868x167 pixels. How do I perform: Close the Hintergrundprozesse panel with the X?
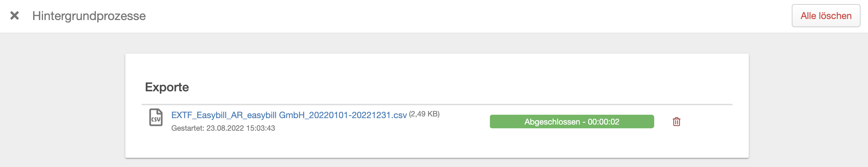coord(15,16)
